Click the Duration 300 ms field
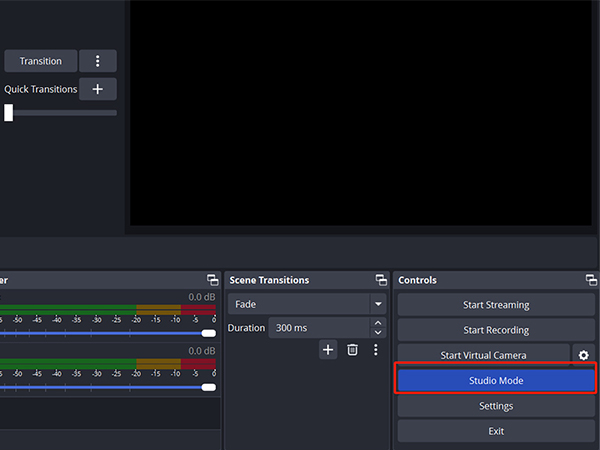Viewport: 600px width, 450px height. 318,328
